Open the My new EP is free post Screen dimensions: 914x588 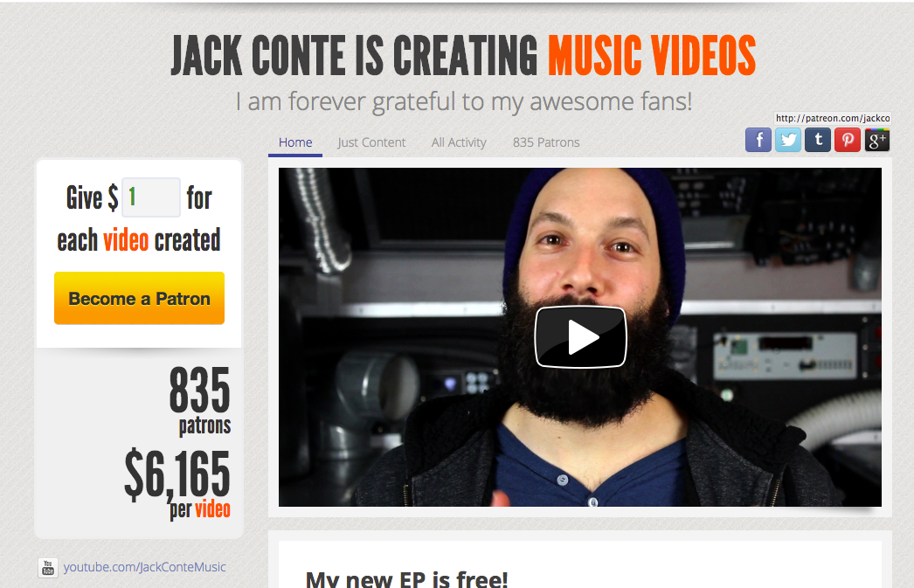[x=407, y=578]
